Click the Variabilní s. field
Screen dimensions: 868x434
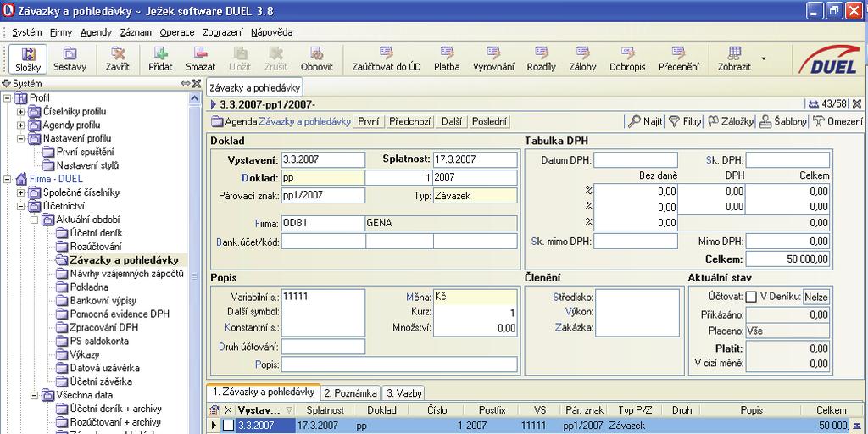click(323, 296)
